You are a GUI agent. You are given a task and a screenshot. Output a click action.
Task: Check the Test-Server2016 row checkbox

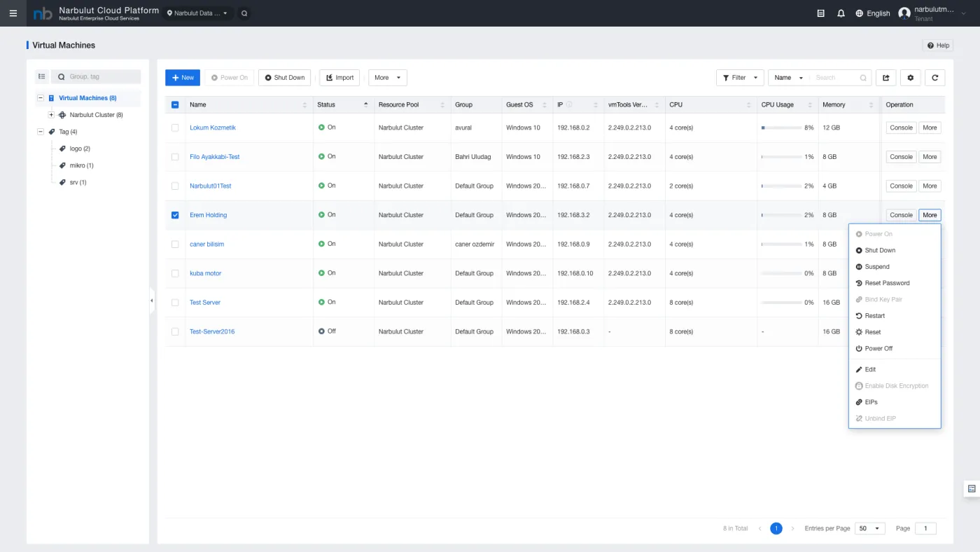(175, 332)
